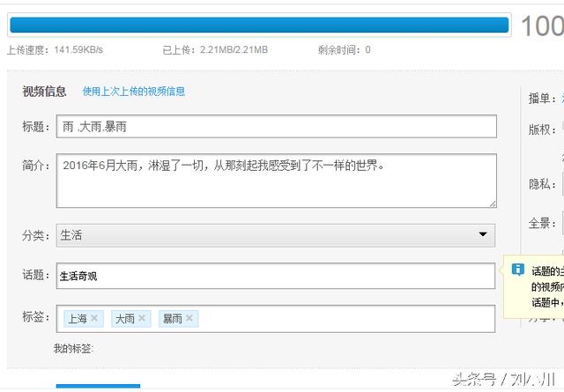Click into the 简介 description textarea
Image resolution: width=564 pixels, height=392 pixels.
(276, 181)
